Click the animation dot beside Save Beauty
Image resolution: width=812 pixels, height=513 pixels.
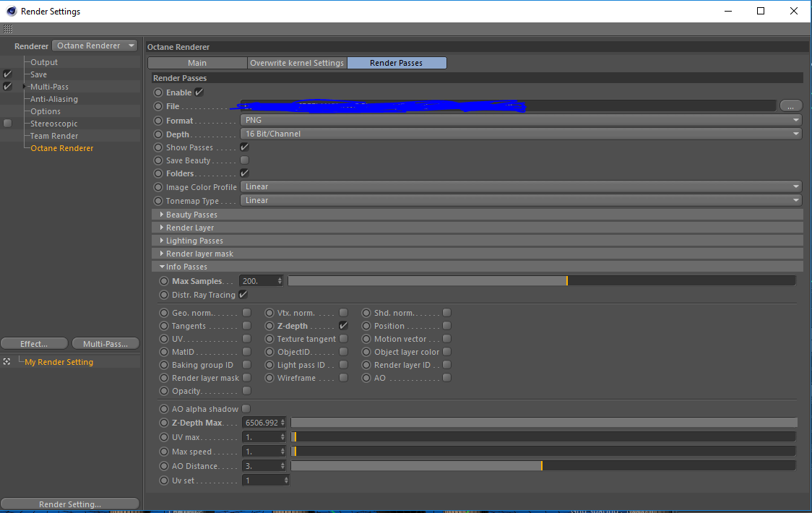pyautogui.click(x=158, y=160)
